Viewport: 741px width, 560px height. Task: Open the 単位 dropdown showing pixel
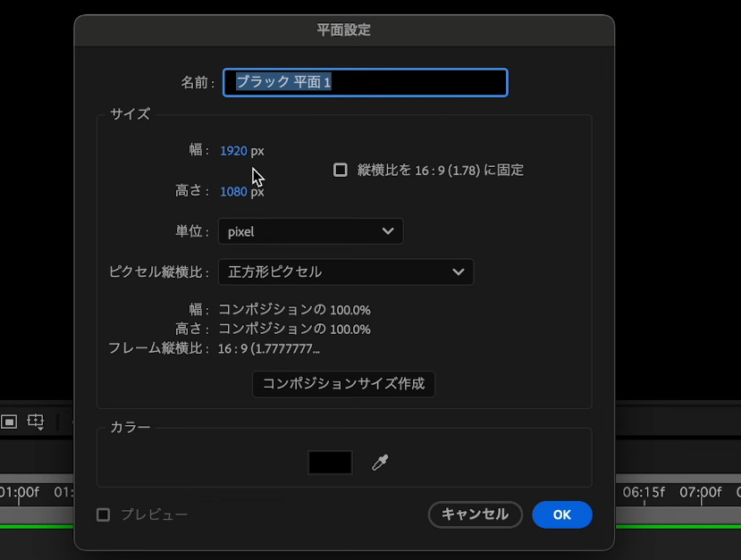pyautogui.click(x=310, y=230)
